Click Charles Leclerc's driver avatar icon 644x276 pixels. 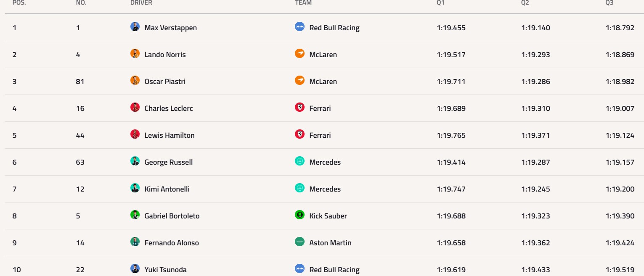135,108
